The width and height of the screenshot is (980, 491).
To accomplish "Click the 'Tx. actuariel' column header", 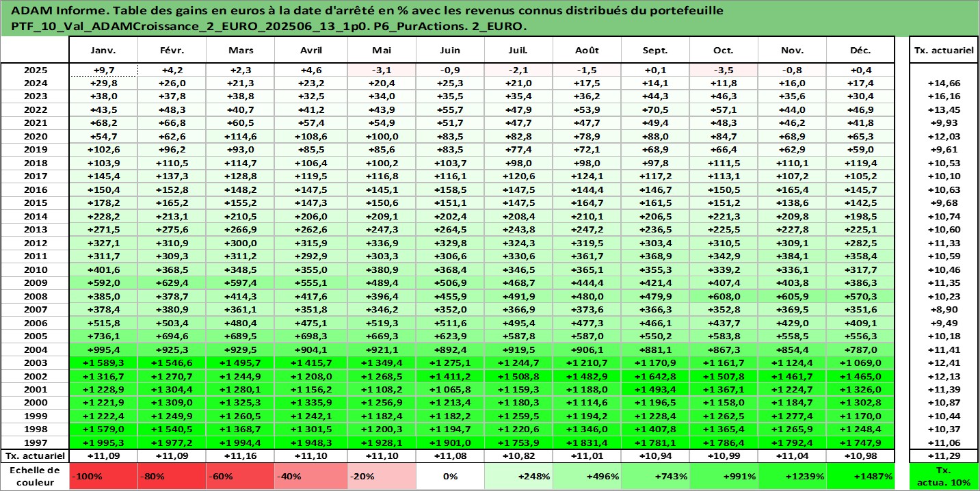I will pos(944,51).
